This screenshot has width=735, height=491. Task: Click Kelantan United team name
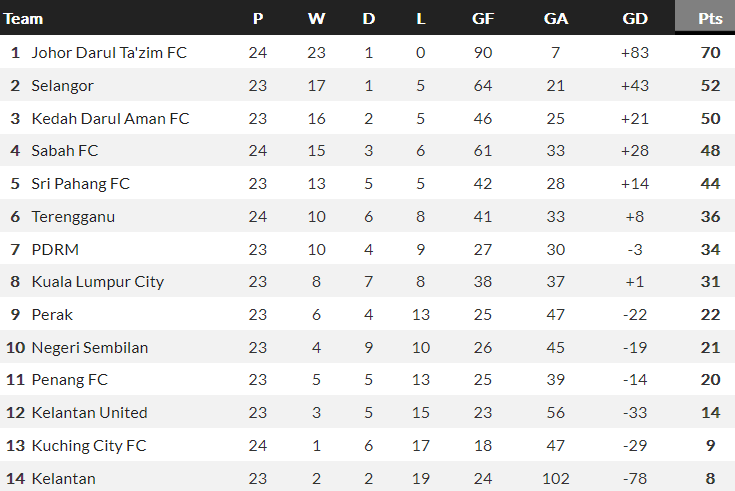pyautogui.click(x=89, y=412)
